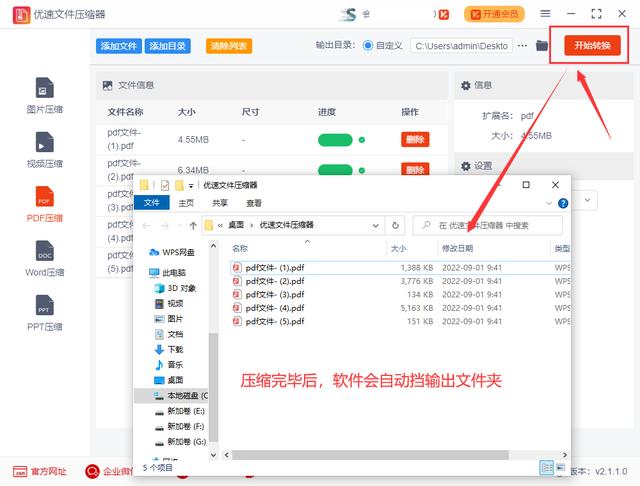Delete pdf文件-(1).pdf with 删除 button

point(415,140)
